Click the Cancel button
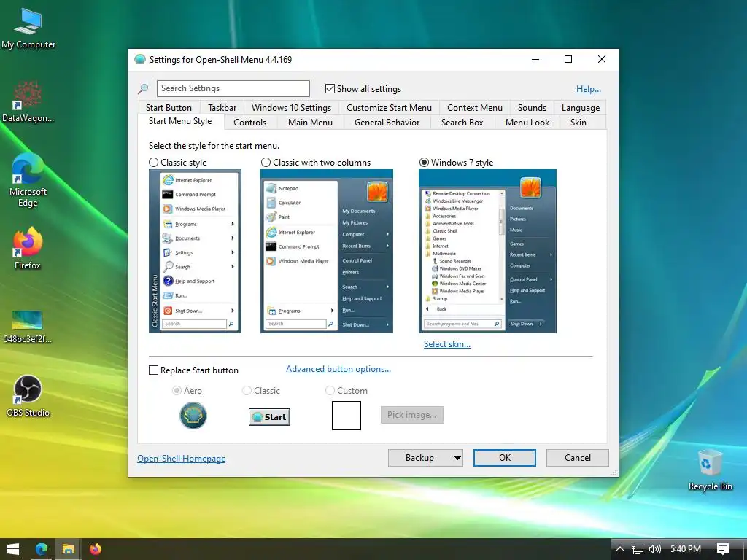The image size is (747, 560). pos(578,458)
